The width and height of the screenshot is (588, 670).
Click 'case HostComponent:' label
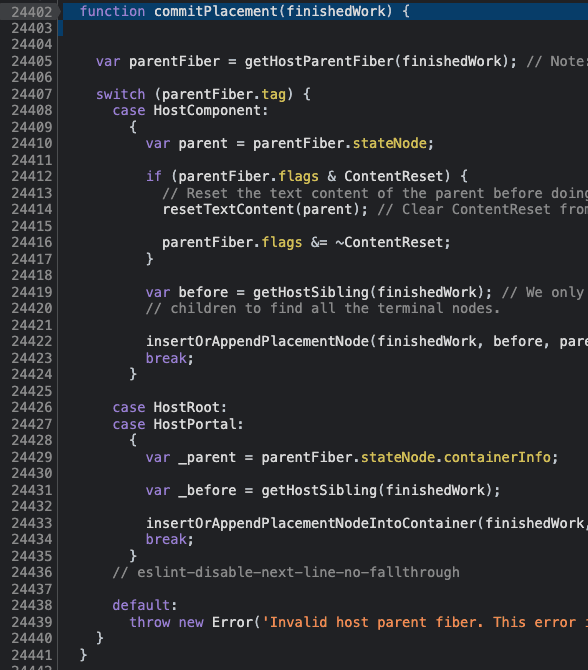pyautogui.click(x=190, y=110)
